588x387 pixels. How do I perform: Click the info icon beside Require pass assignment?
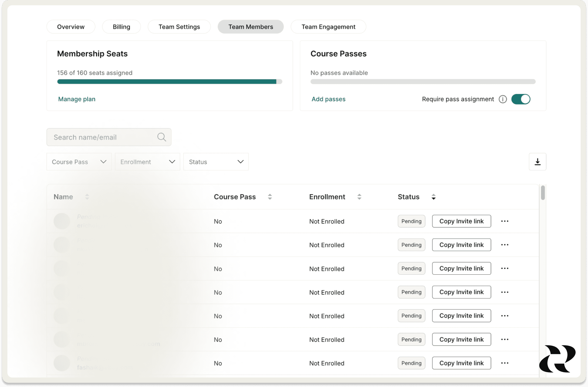coord(502,99)
